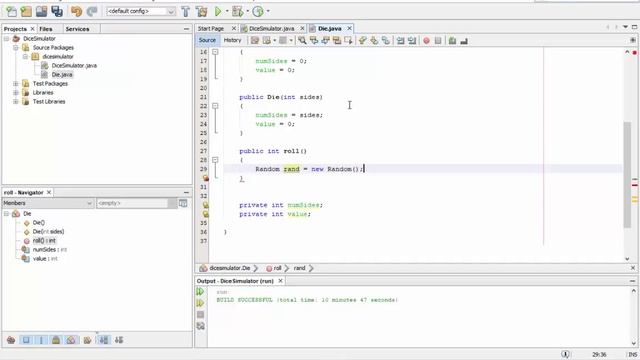
Task: Click the Open Project toolbar icon
Action: click(x=41, y=11)
